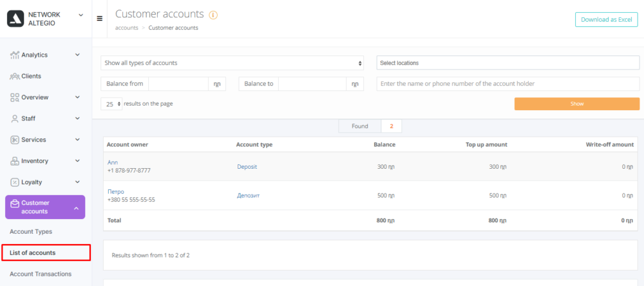Expand the Network Altegio chevron

(80, 15)
